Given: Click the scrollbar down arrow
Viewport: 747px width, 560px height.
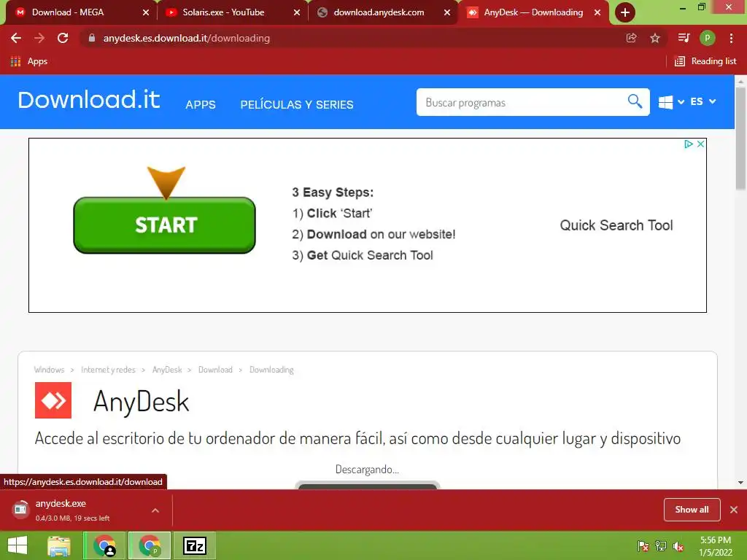Looking at the screenshot, I should (740, 483).
